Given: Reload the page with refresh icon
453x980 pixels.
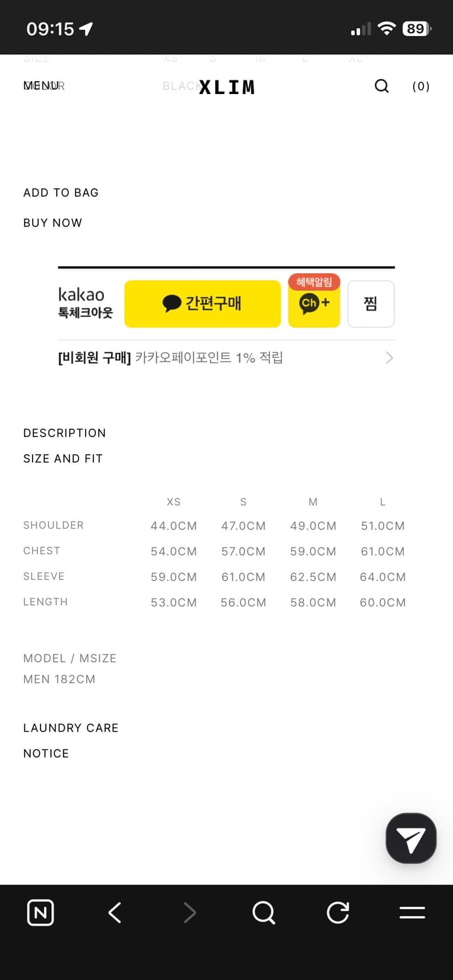Looking at the screenshot, I should point(338,913).
